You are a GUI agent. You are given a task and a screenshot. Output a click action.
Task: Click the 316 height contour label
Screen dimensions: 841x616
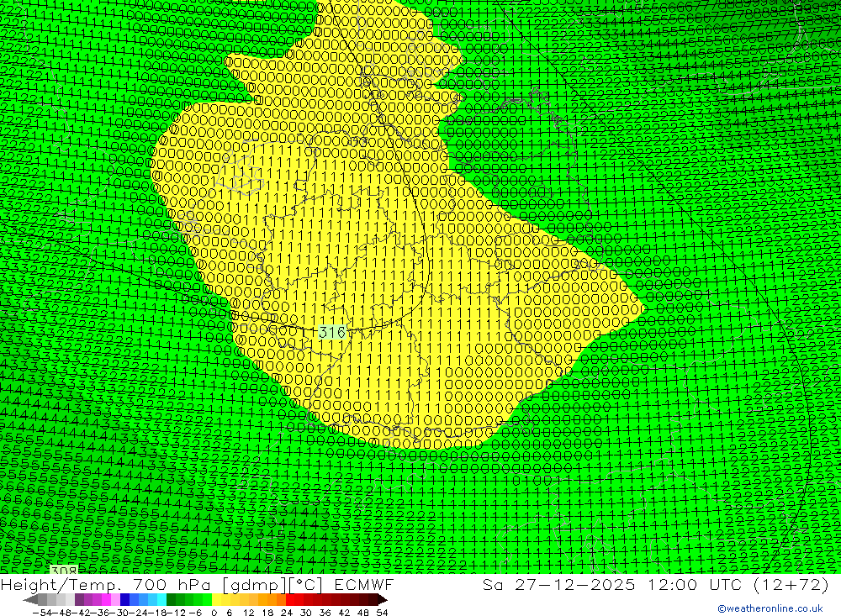(x=332, y=332)
